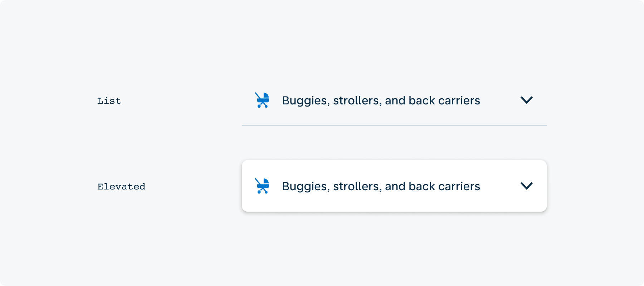The width and height of the screenshot is (644, 286).
Task: Select the Elevated card title 'Buggies, strollers, and back carriers'
Action: [x=381, y=187]
